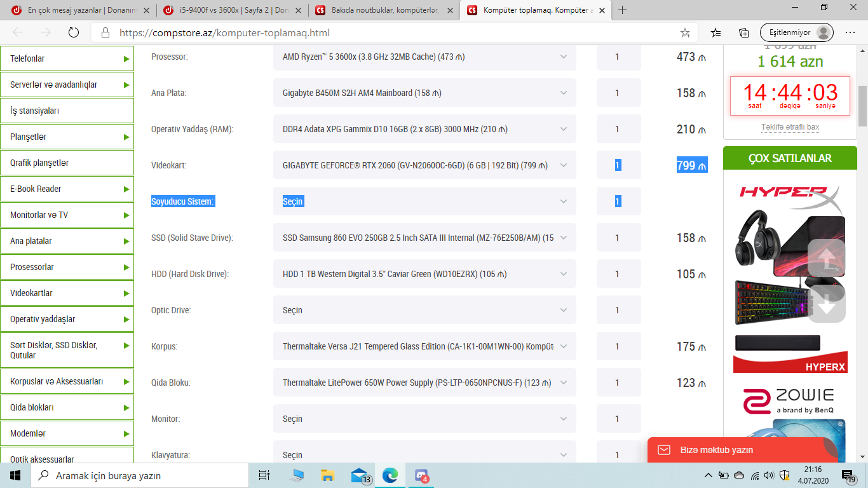Open File Explorer from the taskbar
This screenshot has width=868, height=488.
[327, 475]
